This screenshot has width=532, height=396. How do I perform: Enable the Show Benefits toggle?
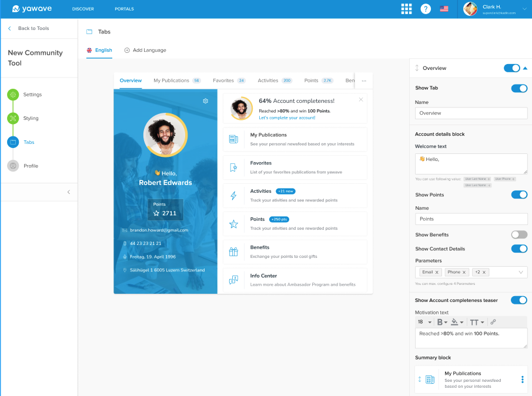pyautogui.click(x=518, y=234)
